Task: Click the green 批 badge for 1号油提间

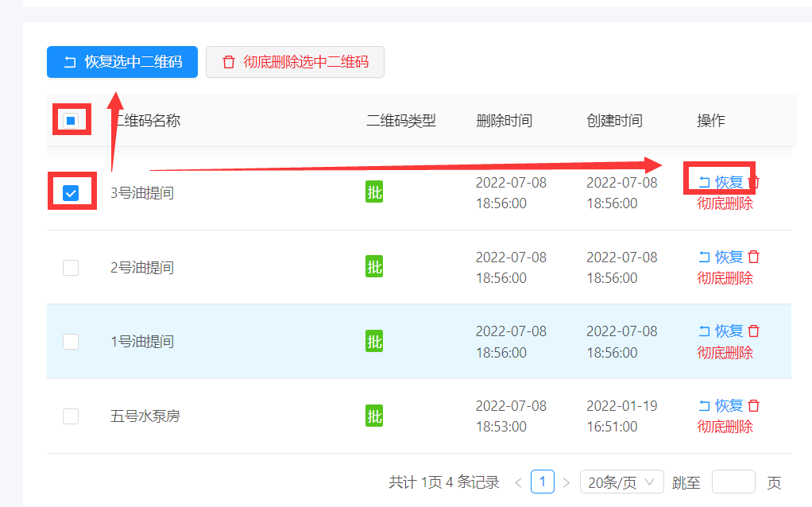Action: click(374, 341)
